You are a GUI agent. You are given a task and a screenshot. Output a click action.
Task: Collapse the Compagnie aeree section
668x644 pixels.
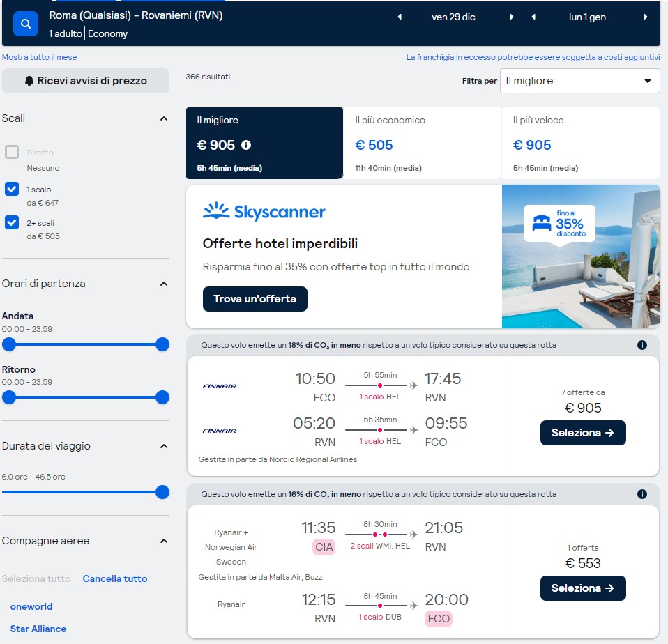(x=164, y=541)
